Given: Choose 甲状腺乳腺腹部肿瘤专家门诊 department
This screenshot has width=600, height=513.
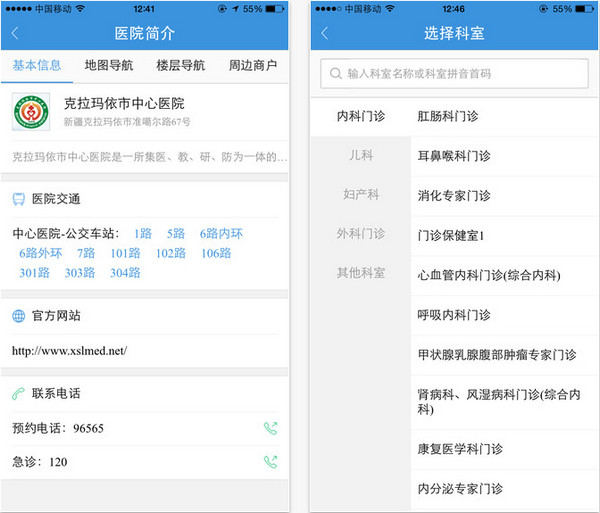Looking at the screenshot, I should point(504,355).
